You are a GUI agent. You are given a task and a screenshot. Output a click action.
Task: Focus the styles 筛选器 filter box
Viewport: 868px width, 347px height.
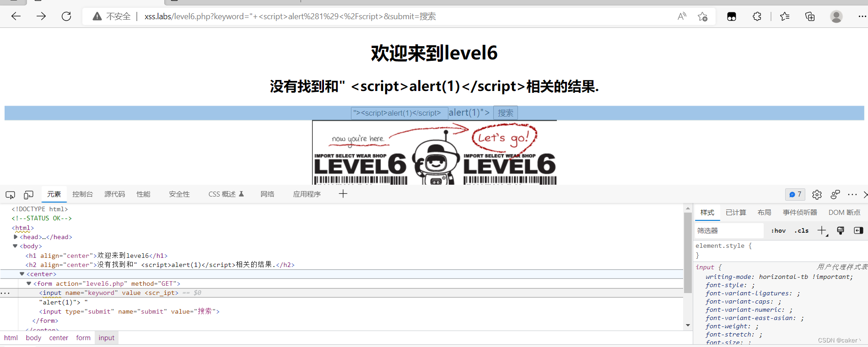click(729, 231)
